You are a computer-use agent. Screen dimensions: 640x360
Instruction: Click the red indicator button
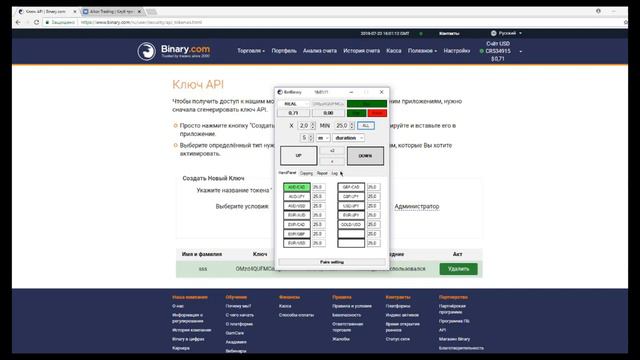(377, 113)
